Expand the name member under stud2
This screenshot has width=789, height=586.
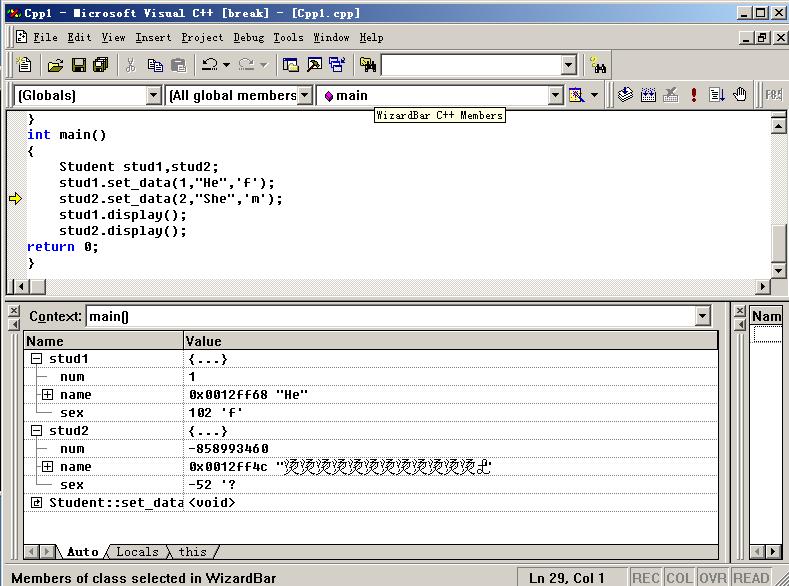pos(47,467)
